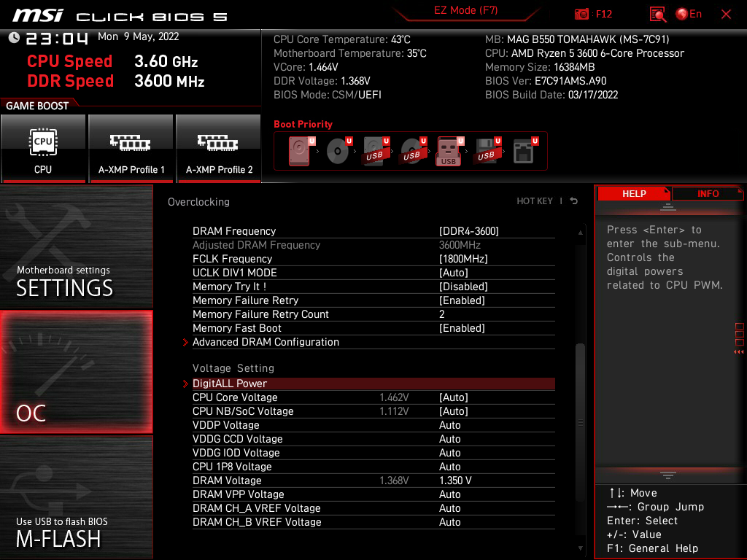Open the OC overclocking section
This screenshot has height=560, width=747.
point(76,373)
